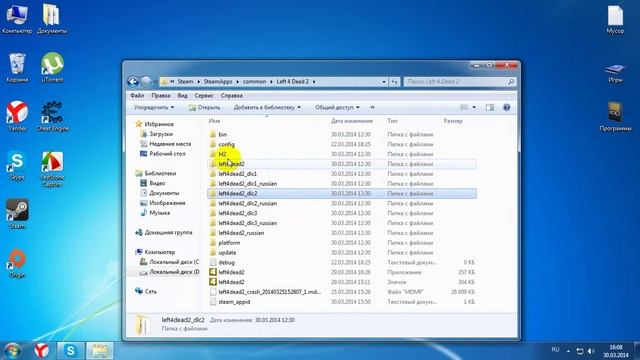Click the Explorer Forward navigation arrow
Image resolution: width=640 pixels, height=360 pixels.
(146, 82)
